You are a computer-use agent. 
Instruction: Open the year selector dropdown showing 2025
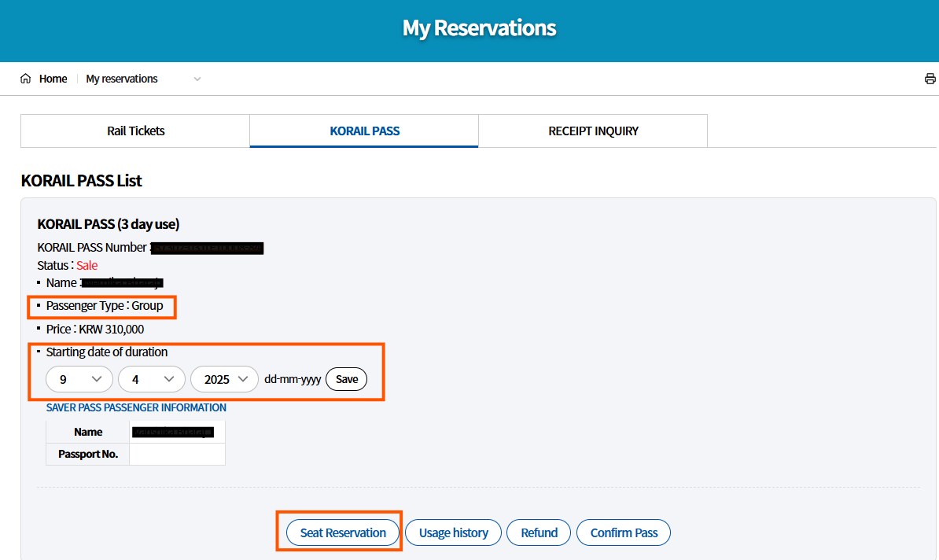[x=224, y=378]
